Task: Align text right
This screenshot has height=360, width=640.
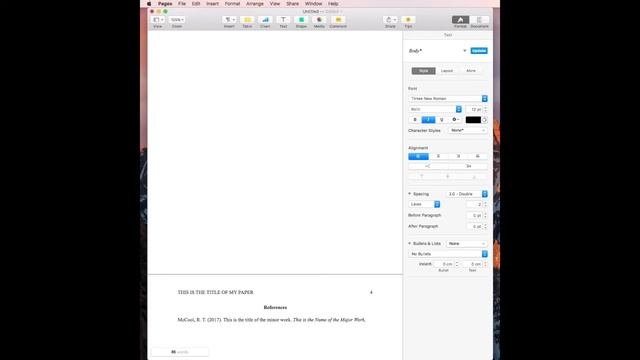Action: coord(458,156)
